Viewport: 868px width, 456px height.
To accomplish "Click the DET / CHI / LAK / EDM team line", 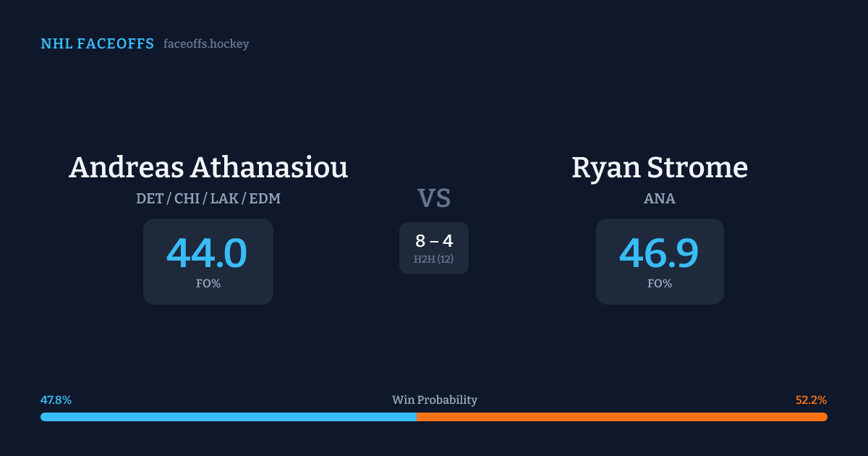I will click(208, 198).
